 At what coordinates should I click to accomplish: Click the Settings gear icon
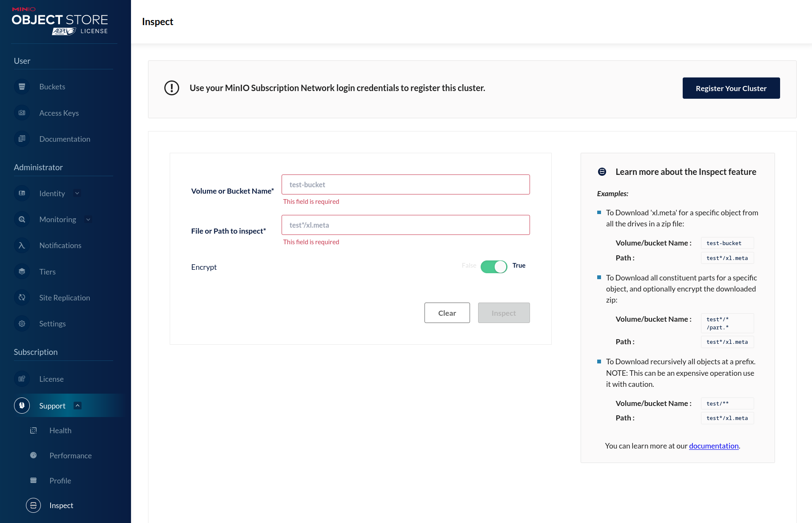(x=22, y=323)
